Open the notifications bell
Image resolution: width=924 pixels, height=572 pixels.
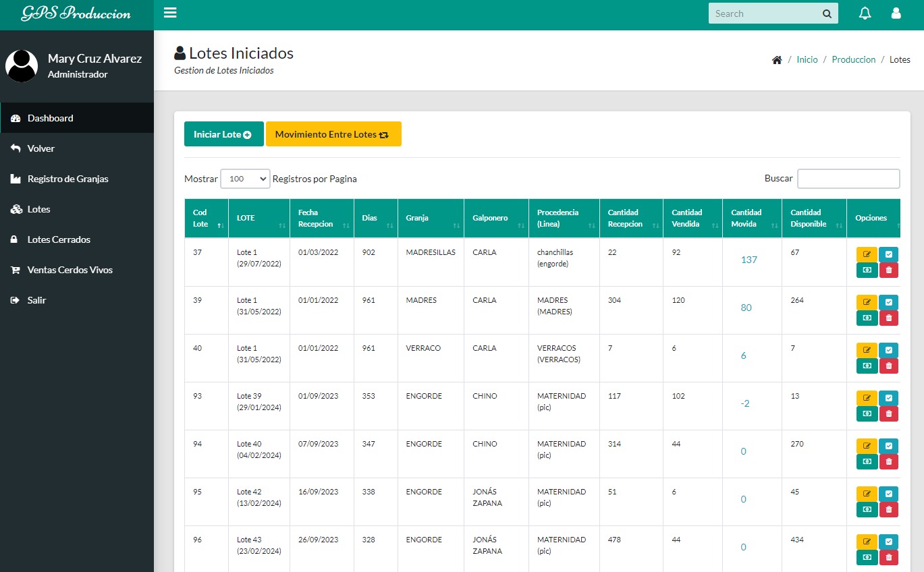pos(865,13)
